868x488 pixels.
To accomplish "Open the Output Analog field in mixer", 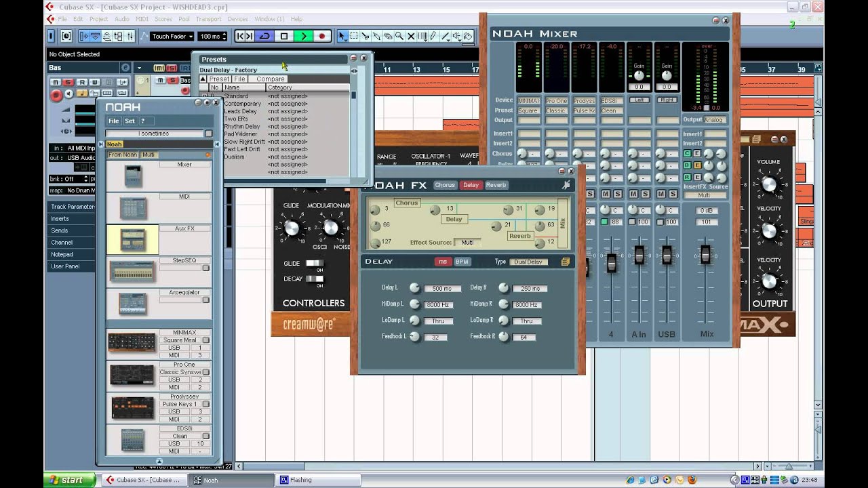I will (x=714, y=120).
